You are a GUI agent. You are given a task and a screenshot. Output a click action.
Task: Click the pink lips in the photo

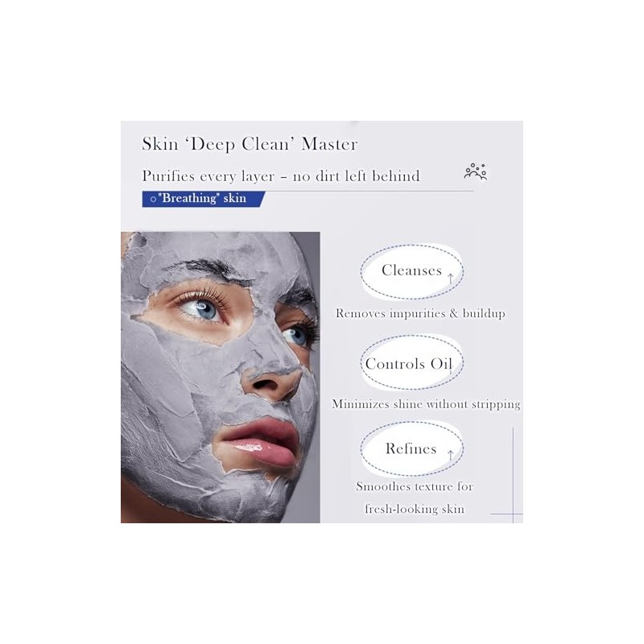point(260,443)
